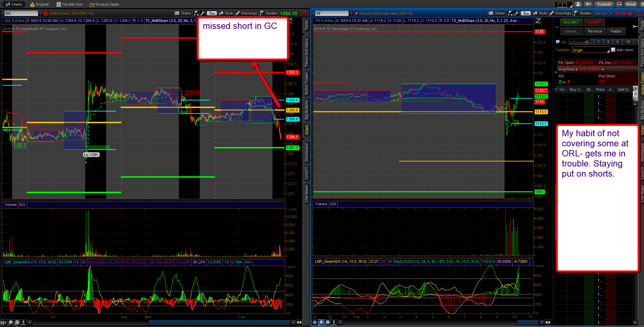Open Drawings menu on /TF chart
This screenshot has height=327, width=644.
pos(560,13)
